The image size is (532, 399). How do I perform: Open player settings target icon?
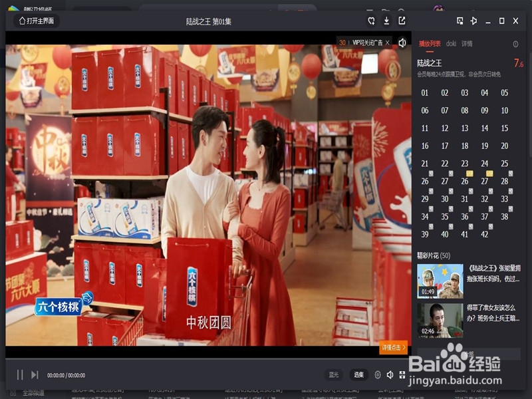pyautogui.click(x=378, y=375)
